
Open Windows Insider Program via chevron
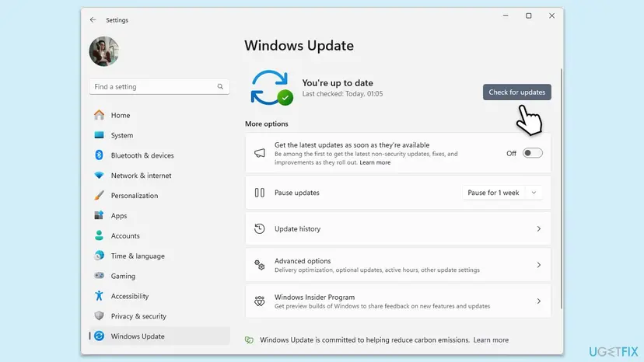click(538, 301)
